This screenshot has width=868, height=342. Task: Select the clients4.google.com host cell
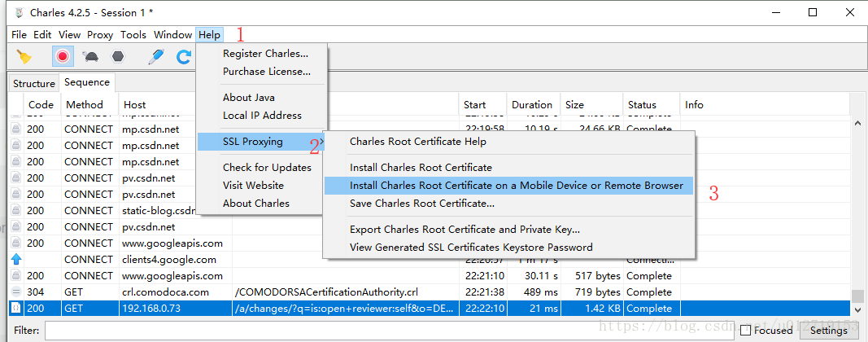point(176,260)
